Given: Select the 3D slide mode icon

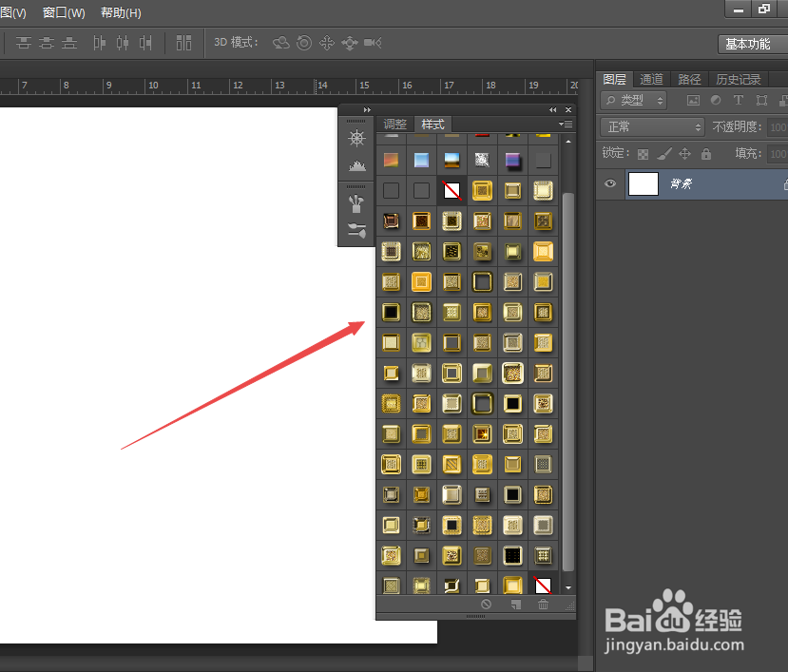Looking at the screenshot, I should (x=349, y=43).
